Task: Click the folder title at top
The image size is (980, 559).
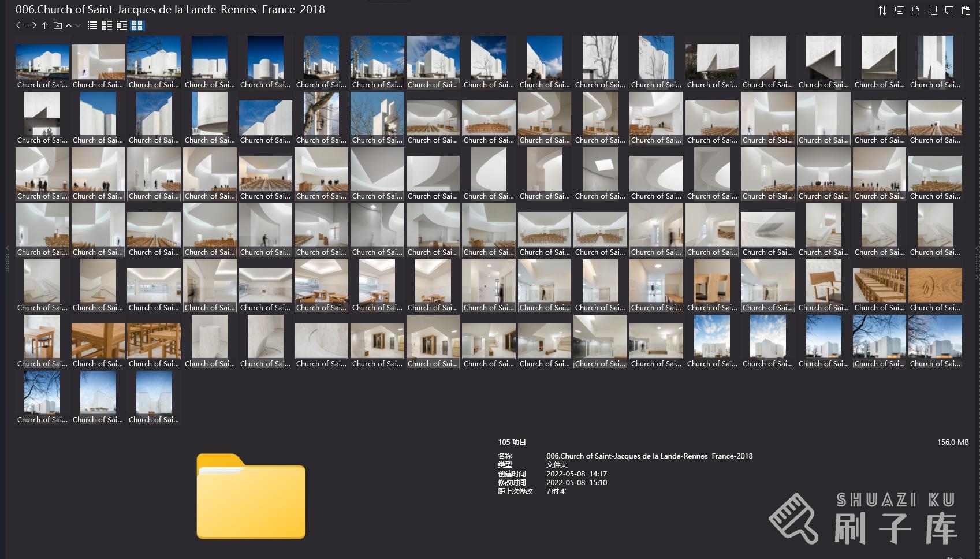Action: pyautogui.click(x=170, y=9)
